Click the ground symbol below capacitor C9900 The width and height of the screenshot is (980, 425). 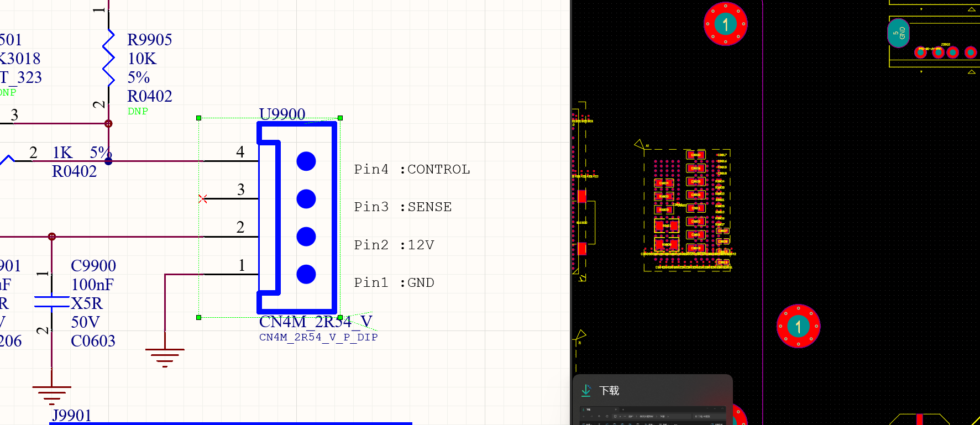(x=52, y=395)
